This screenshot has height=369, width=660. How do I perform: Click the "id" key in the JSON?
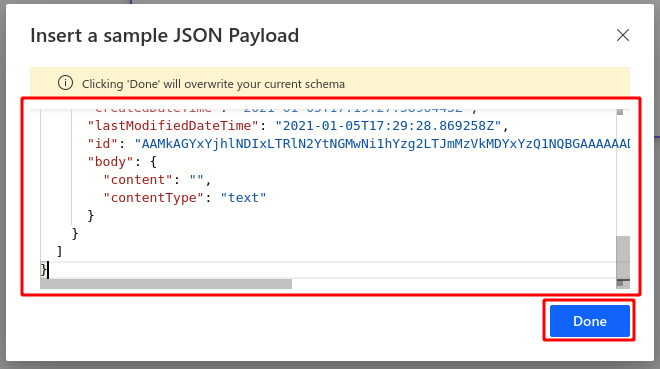[102, 144]
